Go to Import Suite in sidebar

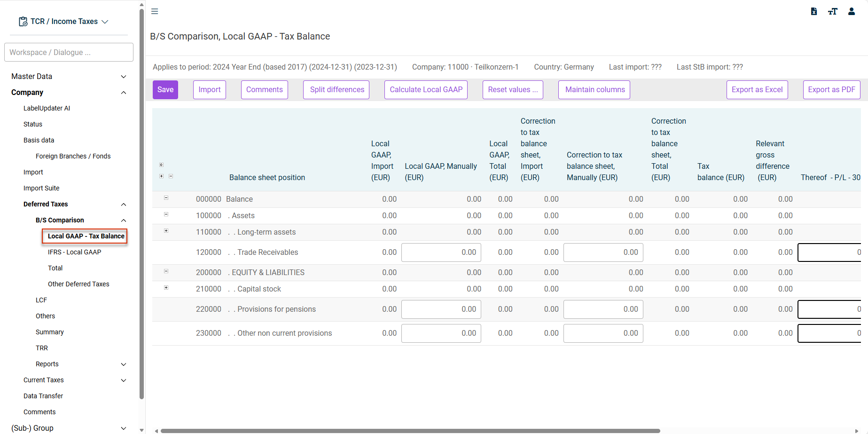pos(41,188)
